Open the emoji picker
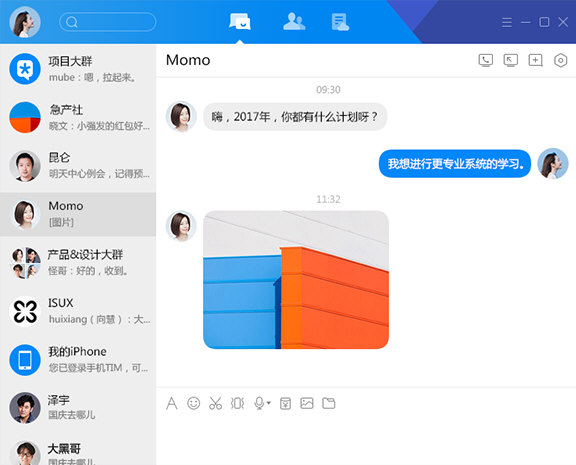The image size is (576, 465). [194, 403]
